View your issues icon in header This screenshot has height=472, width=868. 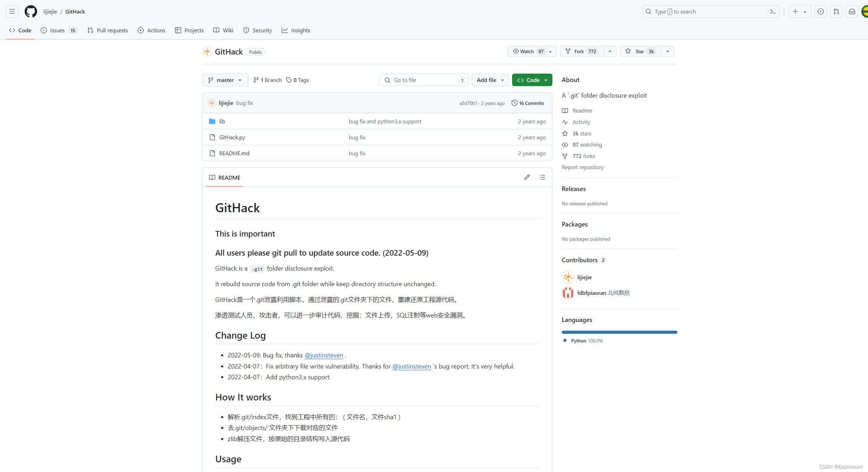point(821,11)
